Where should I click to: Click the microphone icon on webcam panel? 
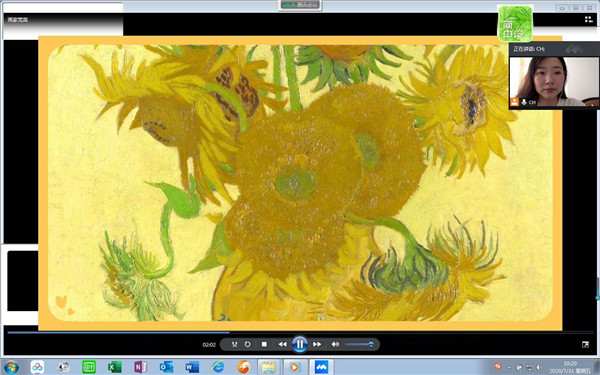pos(523,102)
